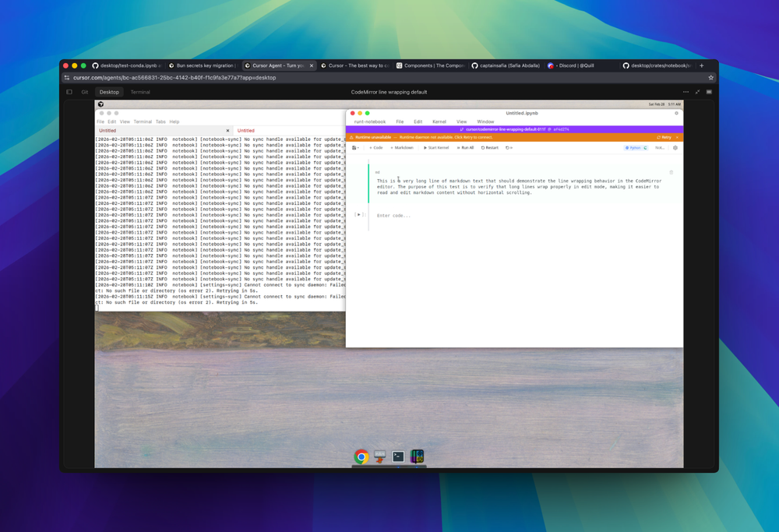This screenshot has width=779, height=532.
Task: Bookmark this page with star icon
Action: coord(710,78)
